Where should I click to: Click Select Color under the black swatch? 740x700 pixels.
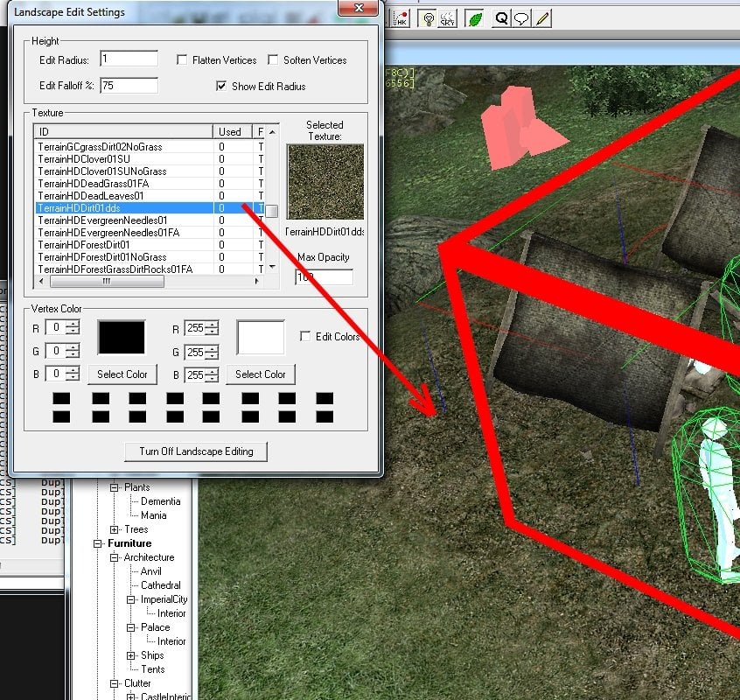point(122,374)
